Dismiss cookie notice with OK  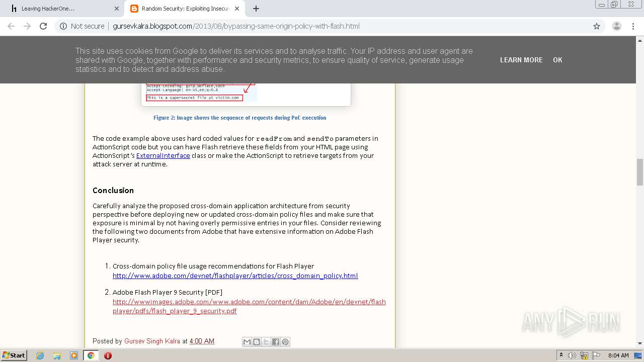pyautogui.click(x=557, y=60)
